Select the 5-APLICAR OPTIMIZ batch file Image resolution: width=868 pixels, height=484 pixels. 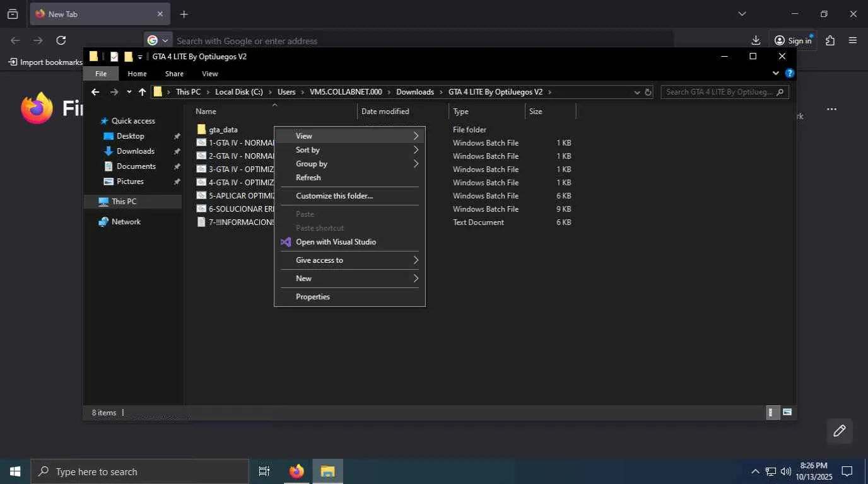pos(235,196)
